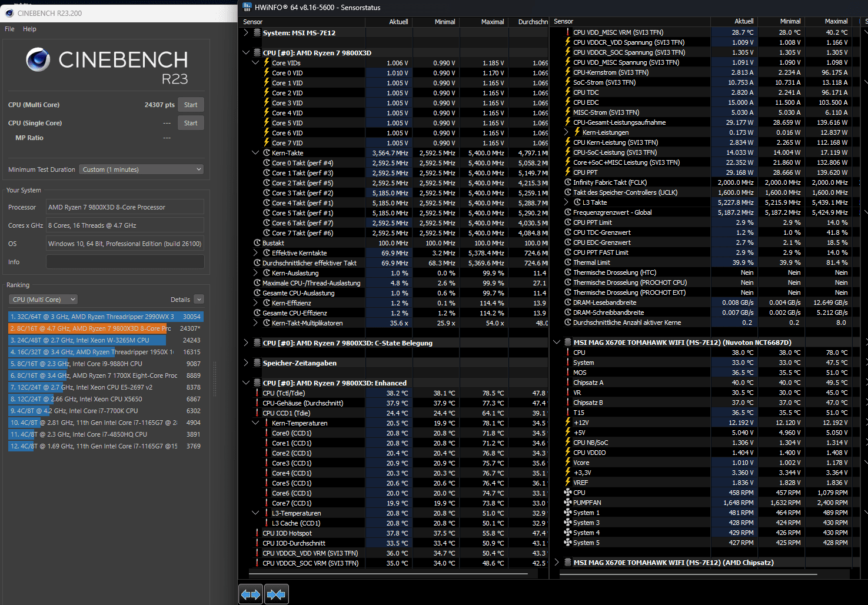Click the lightning icon beside Vcore
Screen dimensions: 868x605
[x=568, y=462]
